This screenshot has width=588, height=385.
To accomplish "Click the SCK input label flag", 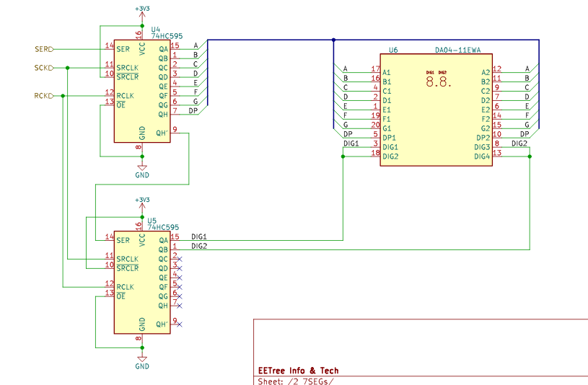I will pos(43,68).
